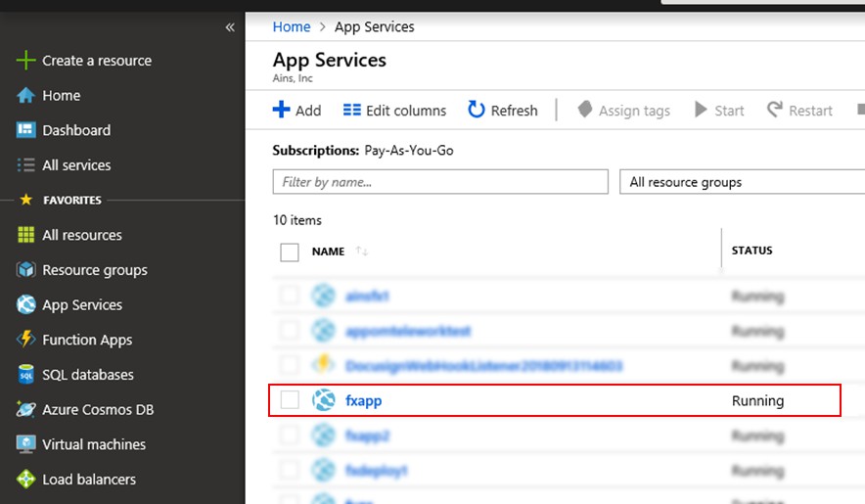
Task: Click the Restart label in toolbar
Action: click(x=810, y=111)
